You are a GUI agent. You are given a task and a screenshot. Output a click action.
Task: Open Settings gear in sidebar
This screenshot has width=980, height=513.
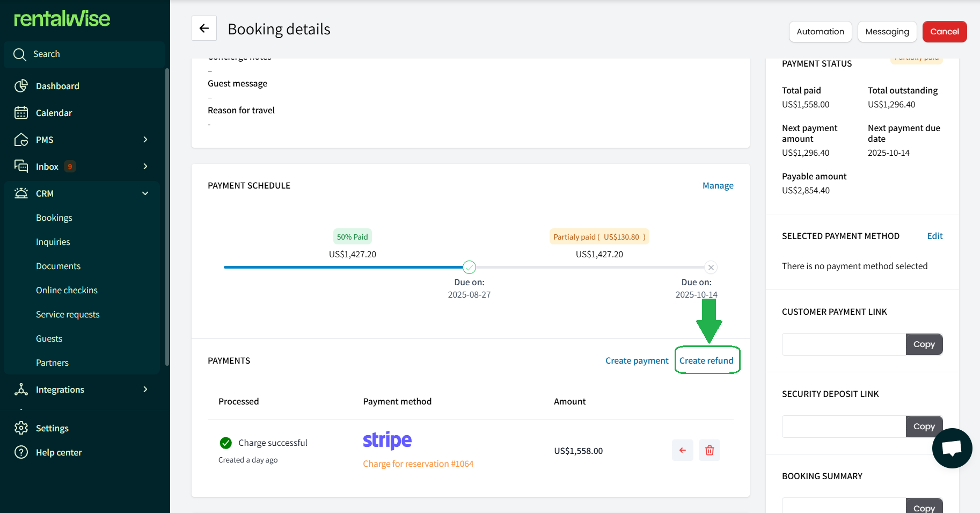(21, 428)
